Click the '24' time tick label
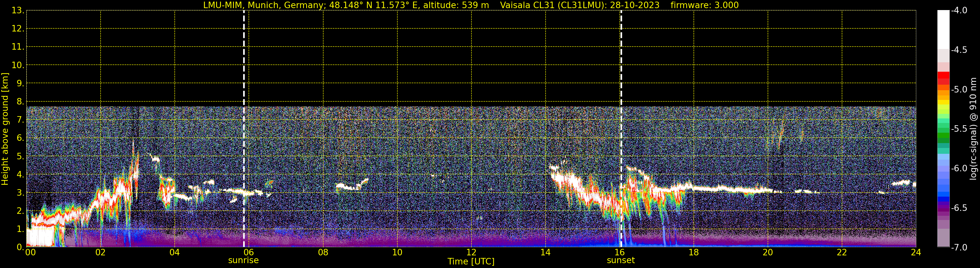This screenshot has height=268, width=980. pyautogui.click(x=916, y=252)
